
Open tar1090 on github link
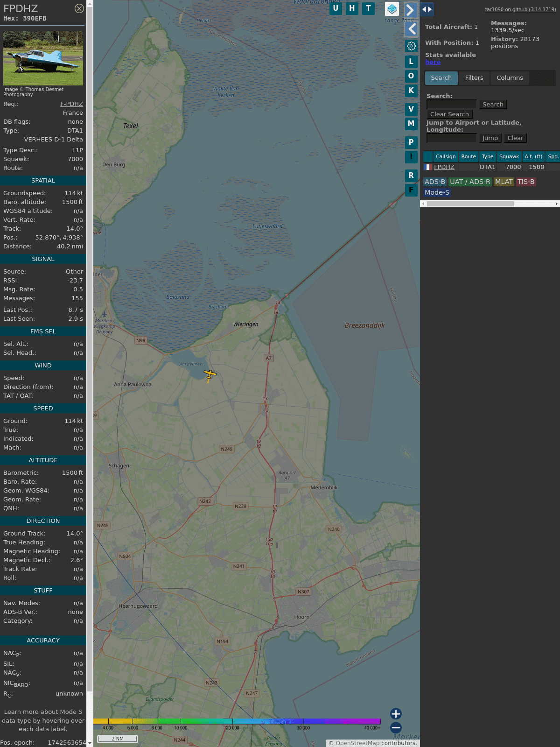coord(520,9)
